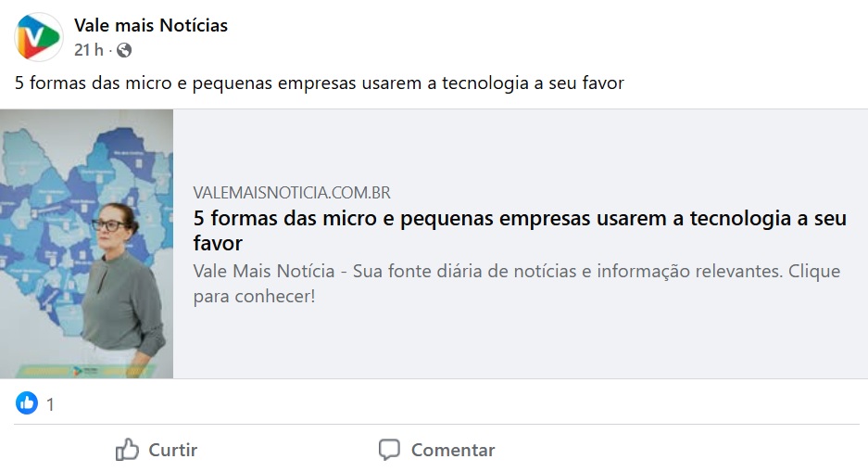
Task: Open the Vale mais Notícias profile avatar
Action: [38, 37]
